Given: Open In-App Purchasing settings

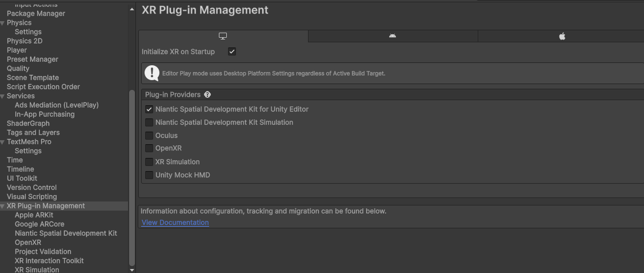Looking at the screenshot, I should pyautogui.click(x=45, y=114).
